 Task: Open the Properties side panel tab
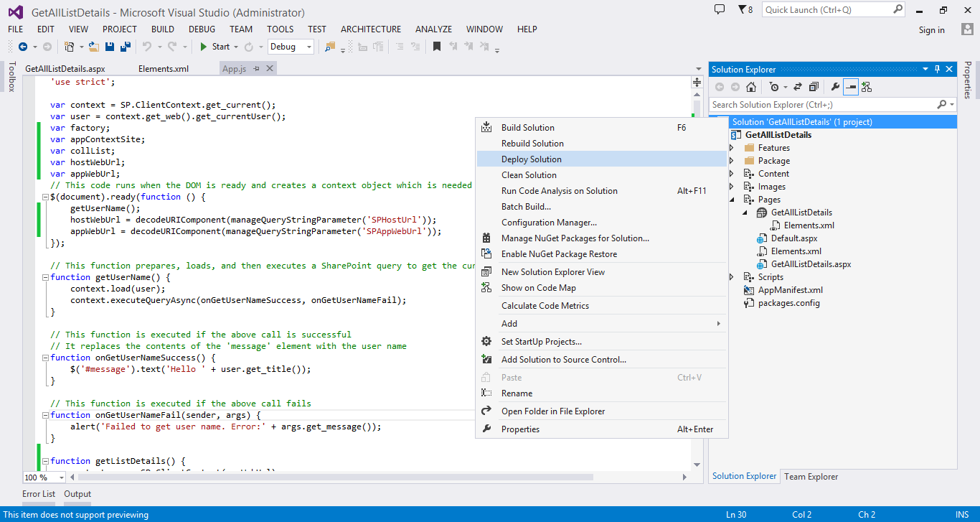pyautogui.click(x=967, y=80)
